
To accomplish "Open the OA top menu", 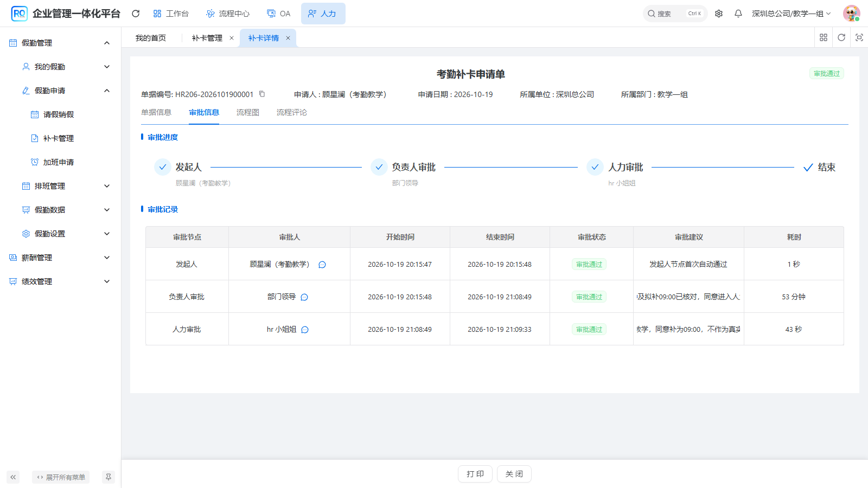I will (x=279, y=14).
